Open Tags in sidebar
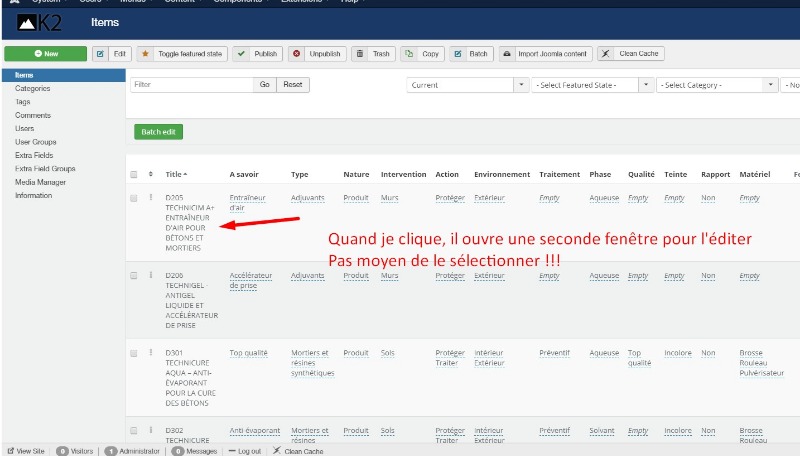The width and height of the screenshot is (800, 456). coord(22,102)
